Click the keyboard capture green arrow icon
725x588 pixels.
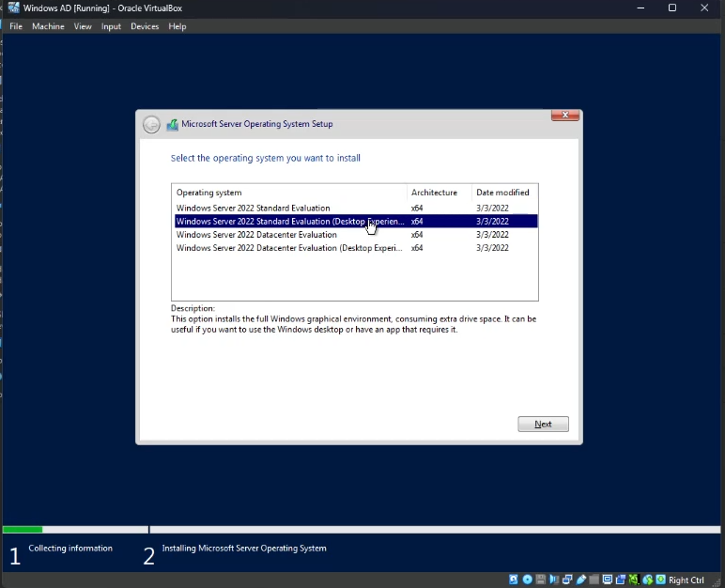pos(661,580)
